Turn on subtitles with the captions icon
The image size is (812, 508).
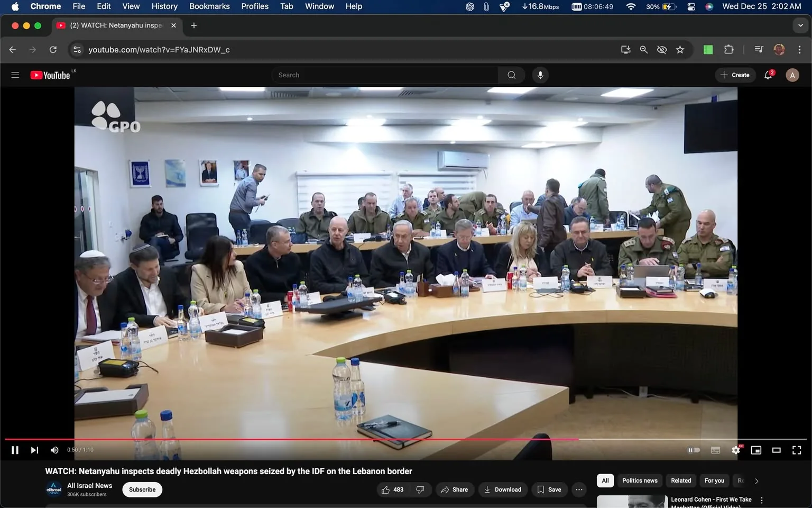[715, 450]
